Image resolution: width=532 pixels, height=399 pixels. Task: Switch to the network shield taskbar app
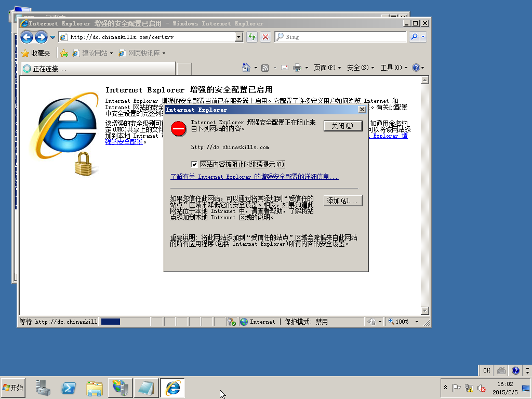coord(121,388)
